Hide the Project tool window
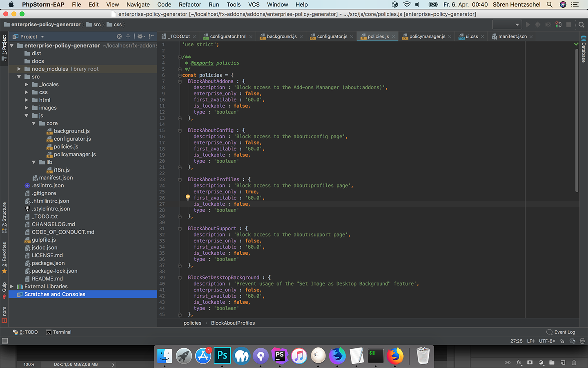 pos(151,36)
